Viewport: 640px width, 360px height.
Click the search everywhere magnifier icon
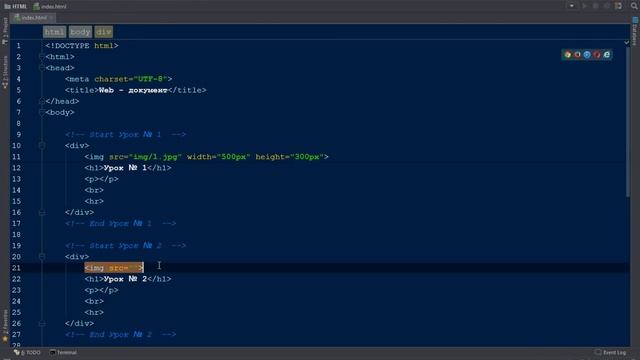point(634,6)
